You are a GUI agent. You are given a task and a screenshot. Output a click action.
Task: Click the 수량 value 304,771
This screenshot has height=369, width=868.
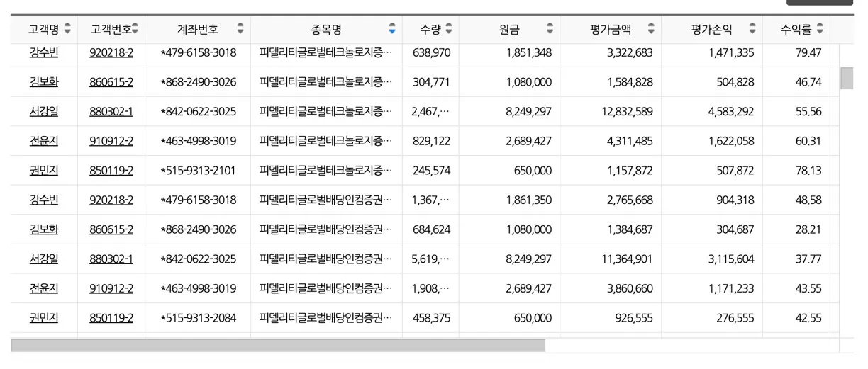pos(431,82)
